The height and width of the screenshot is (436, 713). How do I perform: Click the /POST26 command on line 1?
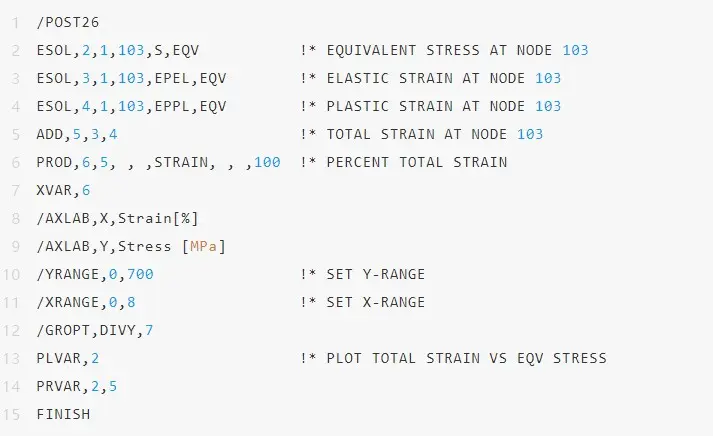68,22
